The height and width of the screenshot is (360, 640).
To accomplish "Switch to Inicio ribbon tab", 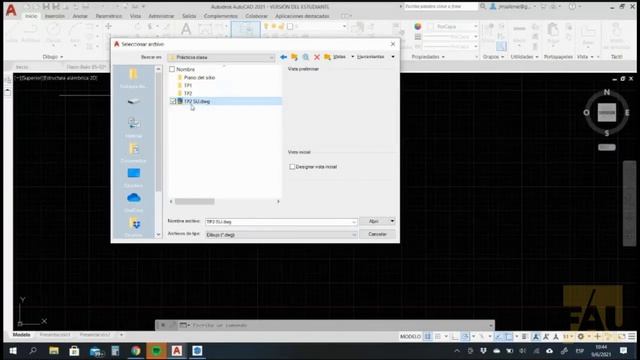I will [31, 16].
